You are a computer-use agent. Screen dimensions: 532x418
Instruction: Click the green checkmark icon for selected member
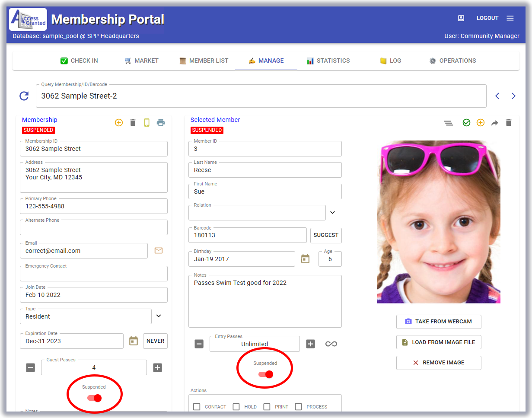pos(466,123)
